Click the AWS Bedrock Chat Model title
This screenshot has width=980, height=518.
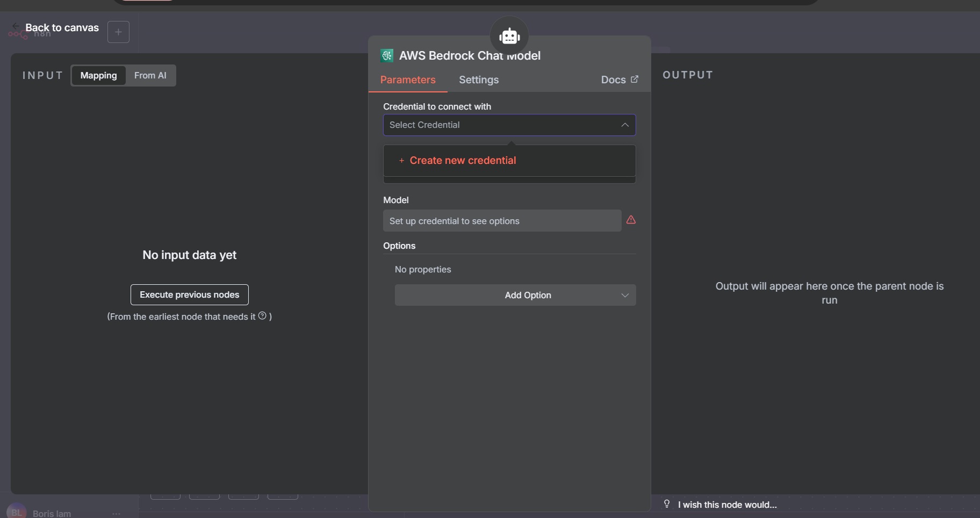470,55
